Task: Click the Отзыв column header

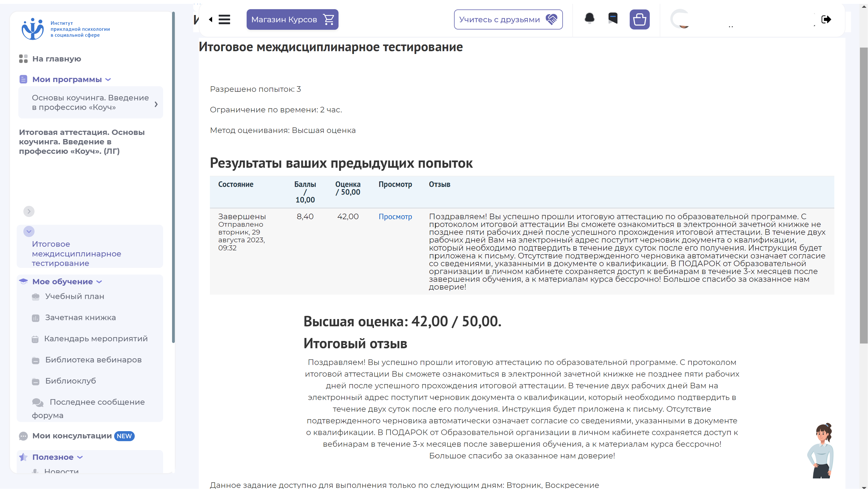Action: point(439,184)
